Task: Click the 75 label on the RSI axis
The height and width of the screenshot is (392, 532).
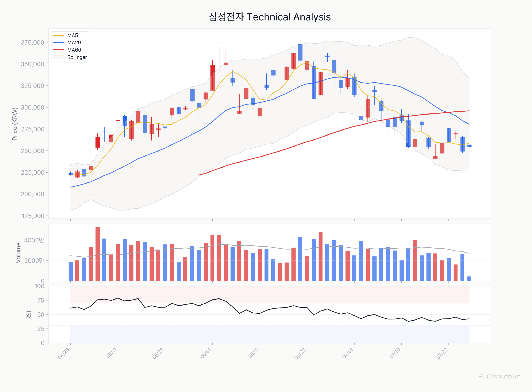Action: [x=41, y=300]
